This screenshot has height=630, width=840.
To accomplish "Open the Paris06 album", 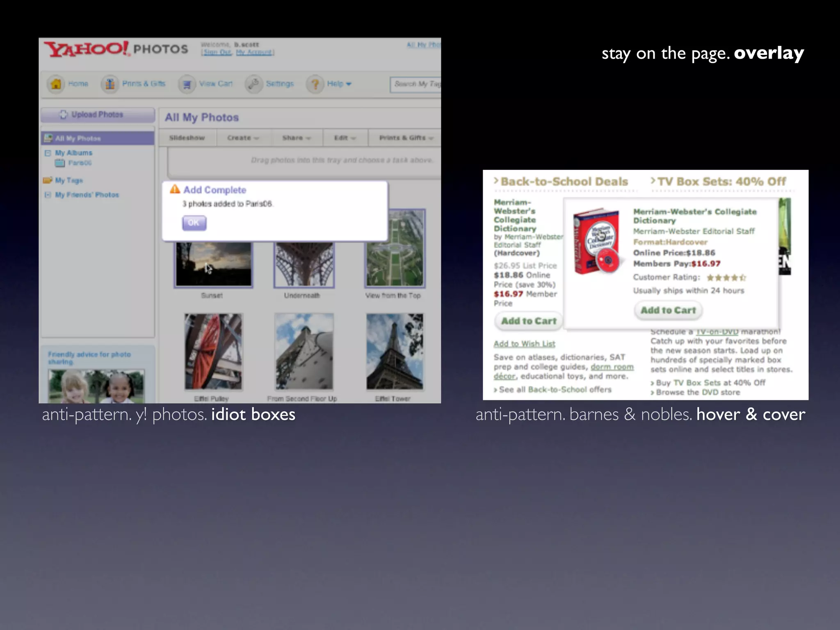I will (x=80, y=163).
